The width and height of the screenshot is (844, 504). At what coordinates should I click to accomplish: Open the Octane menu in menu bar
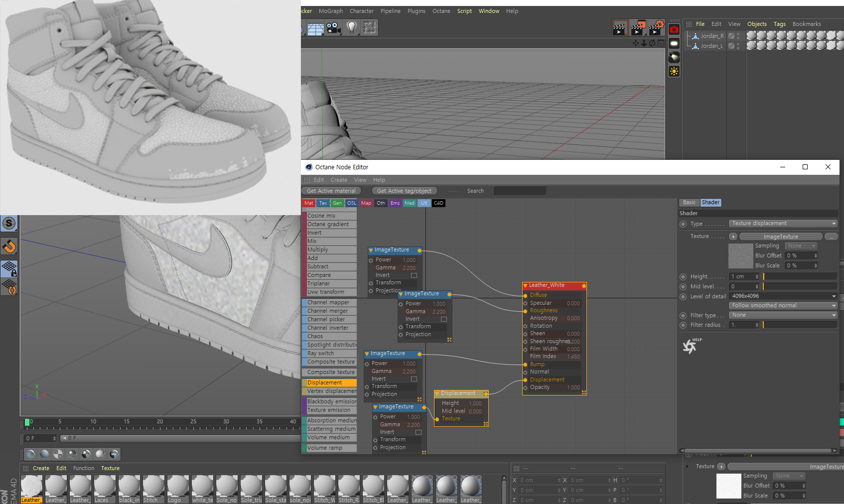441,11
